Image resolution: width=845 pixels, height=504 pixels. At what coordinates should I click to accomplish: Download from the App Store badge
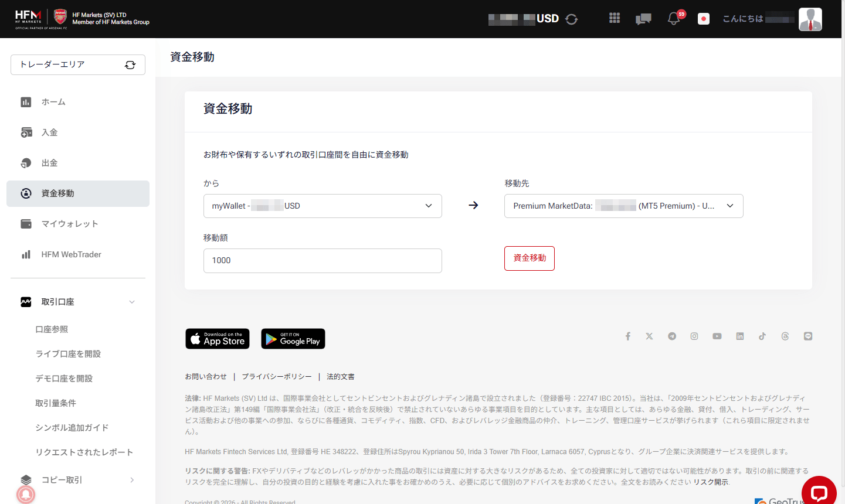[x=218, y=339]
